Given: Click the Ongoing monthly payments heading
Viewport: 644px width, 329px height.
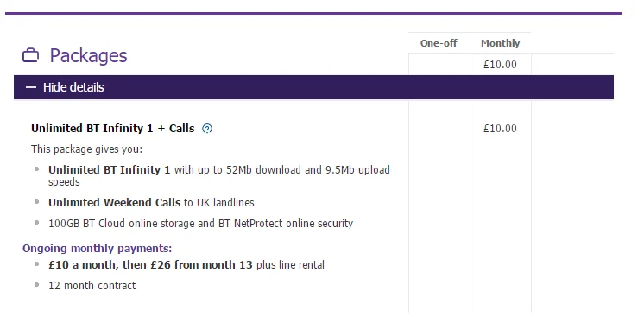Looking at the screenshot, I should click(98, 249).
